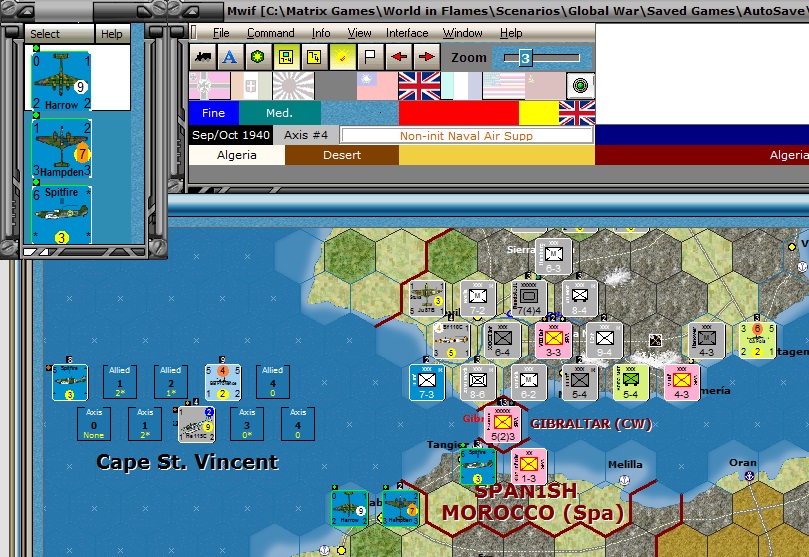809x557 pixels.
Task: Click the Desert terrain label
Action: (x=342, y=155)
